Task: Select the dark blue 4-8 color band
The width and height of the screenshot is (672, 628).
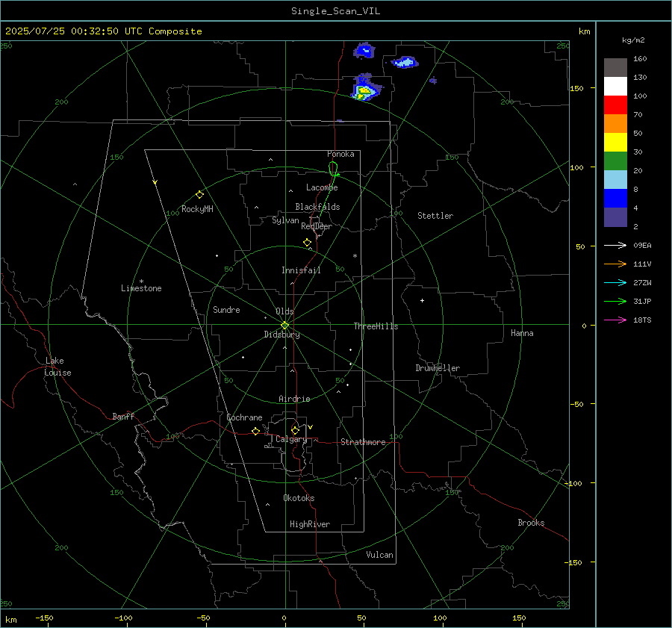Action: (615, 199)
